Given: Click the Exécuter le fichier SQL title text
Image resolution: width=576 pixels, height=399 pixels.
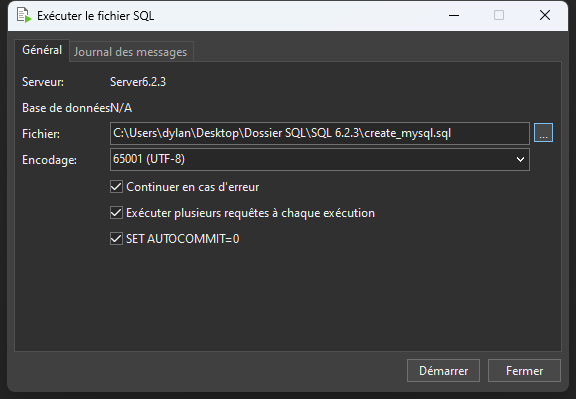Looking at the screenshot, I should 96,16.
